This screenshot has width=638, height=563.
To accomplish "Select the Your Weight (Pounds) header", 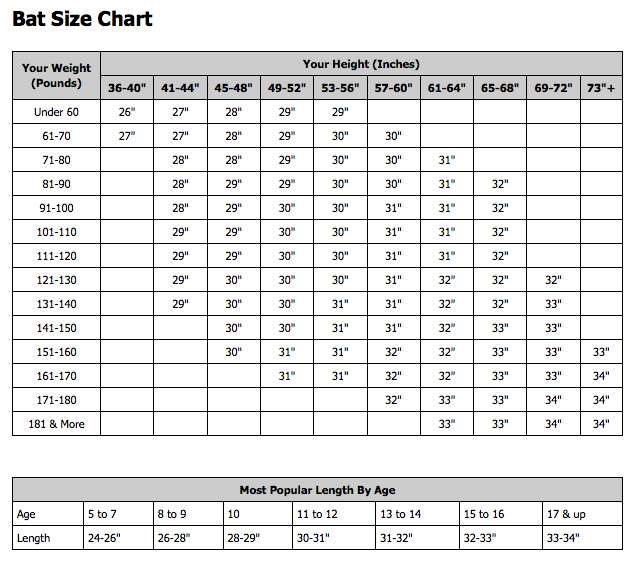I will [x=57, y=76].
